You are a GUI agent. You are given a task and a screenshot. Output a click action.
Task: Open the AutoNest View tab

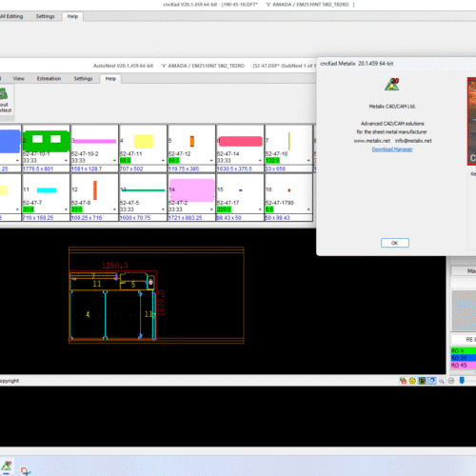tap(19, 78)
